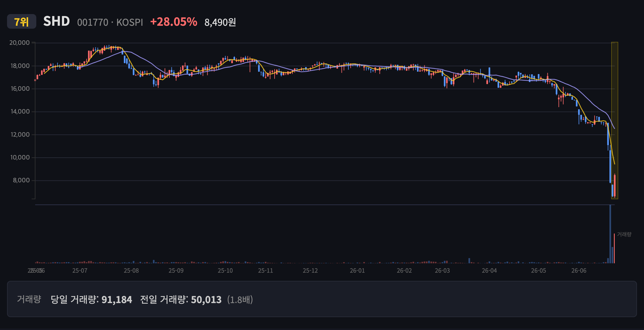Click the 25-08 date axis label
Screen dimensions: 644x330
click(131, 271)
